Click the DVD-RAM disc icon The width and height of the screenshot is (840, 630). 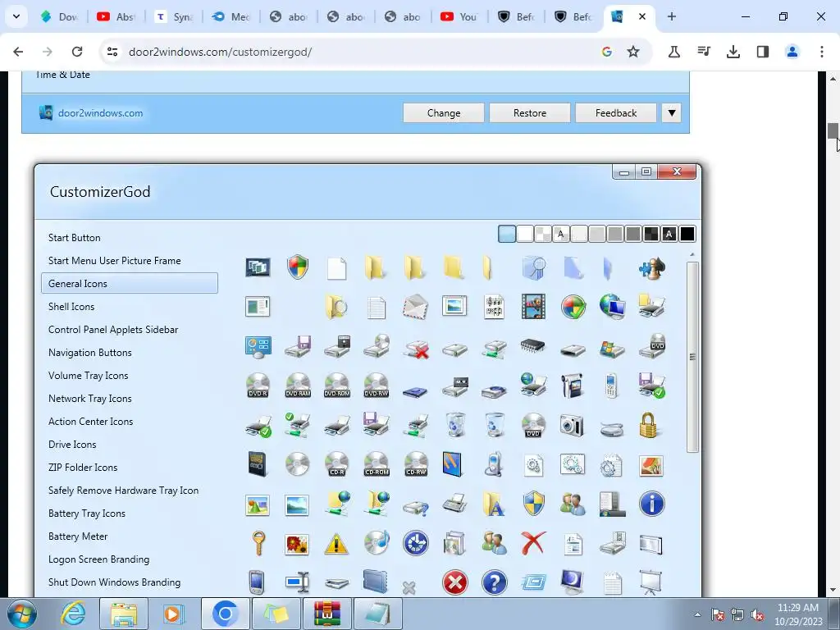pyautogui.click(x=298, y=386)
